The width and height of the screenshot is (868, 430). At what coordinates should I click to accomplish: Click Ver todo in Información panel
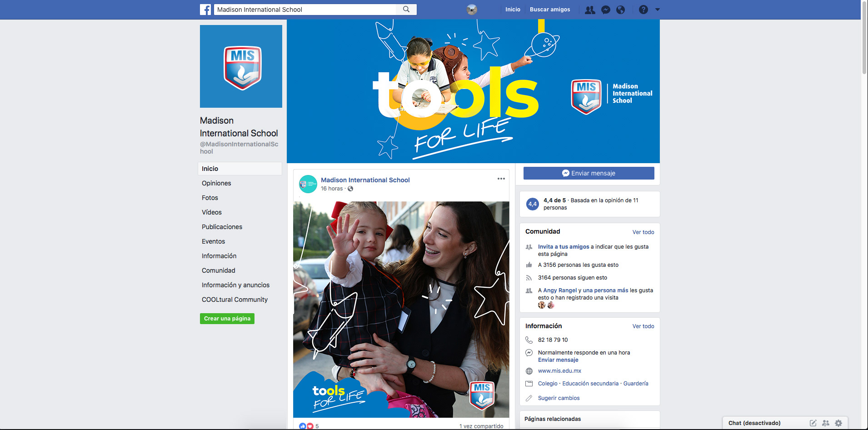pyautogui.click(x=643, y=326)
